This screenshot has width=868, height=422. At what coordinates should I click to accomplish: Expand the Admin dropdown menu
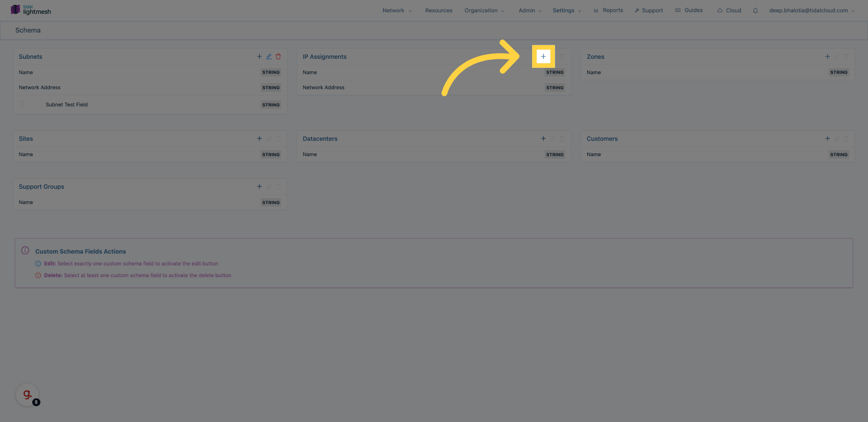(530, 10)
